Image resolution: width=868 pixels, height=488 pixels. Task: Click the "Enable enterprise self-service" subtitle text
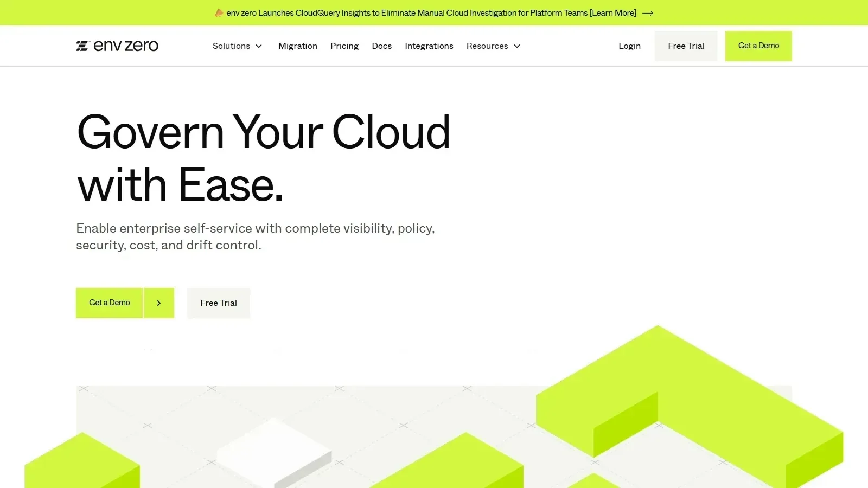pyautogui.click(x=256, y=237)
